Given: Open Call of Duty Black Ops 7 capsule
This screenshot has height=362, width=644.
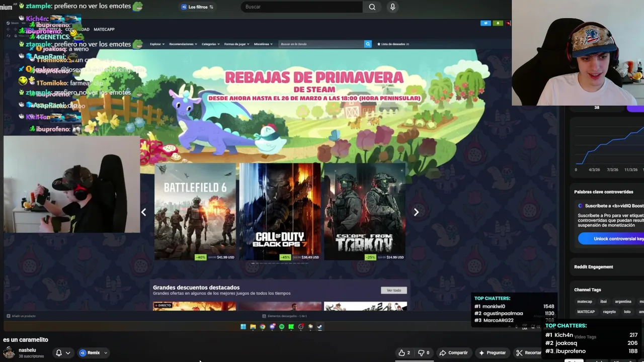Looking at the screenshot, I should 280,211.
